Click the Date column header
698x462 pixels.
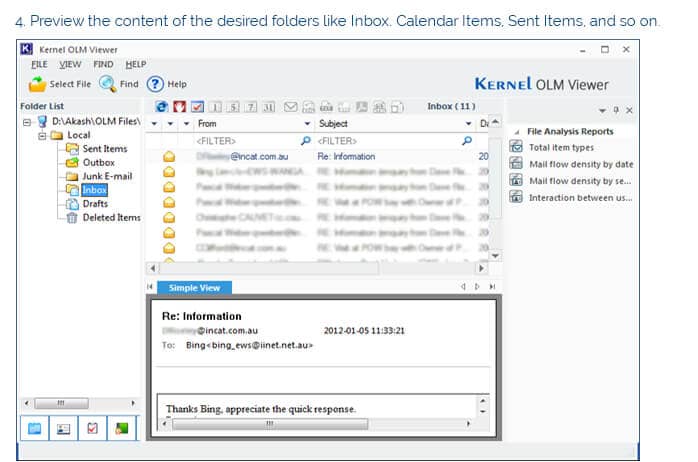tap(483, 124)
